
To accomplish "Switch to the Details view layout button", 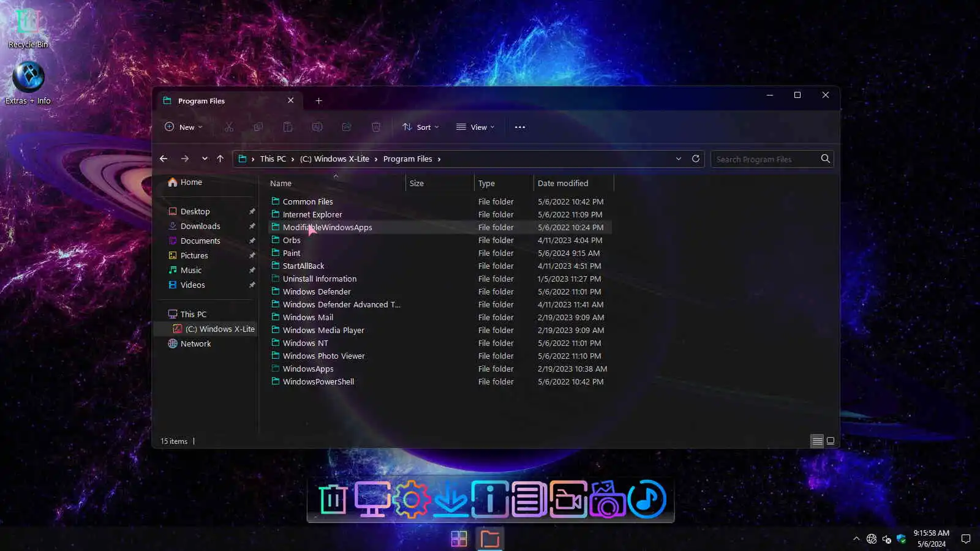I will (x=817, y=441).
